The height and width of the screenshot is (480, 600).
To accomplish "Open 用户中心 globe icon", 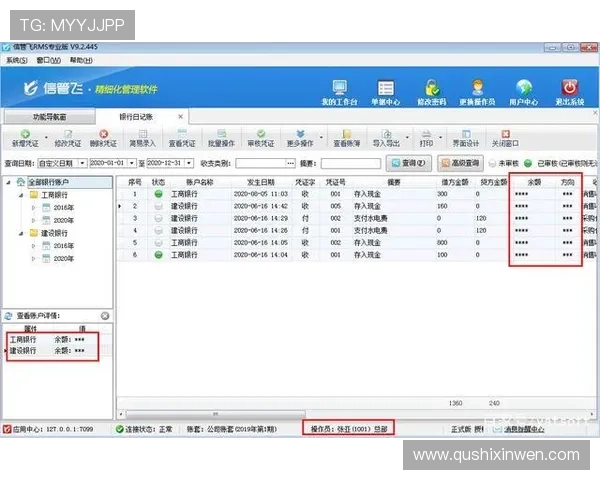I will pyautogui.click(x=523, y=88).
